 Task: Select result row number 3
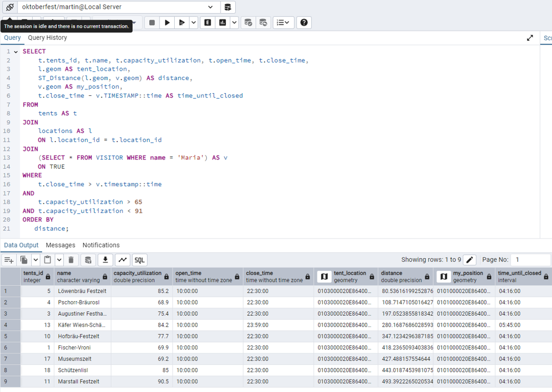10,314
